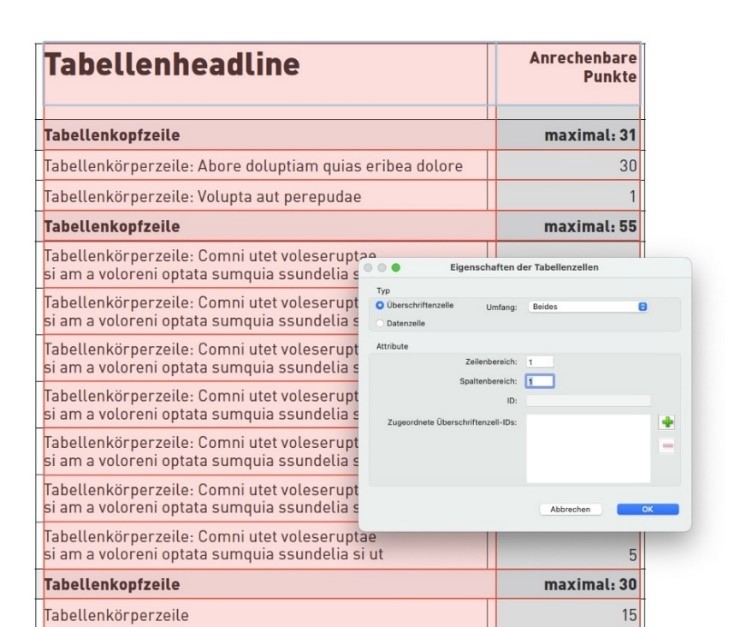Click the Zeilenbereich input field

pyautogui.click(x=539, y=362)
